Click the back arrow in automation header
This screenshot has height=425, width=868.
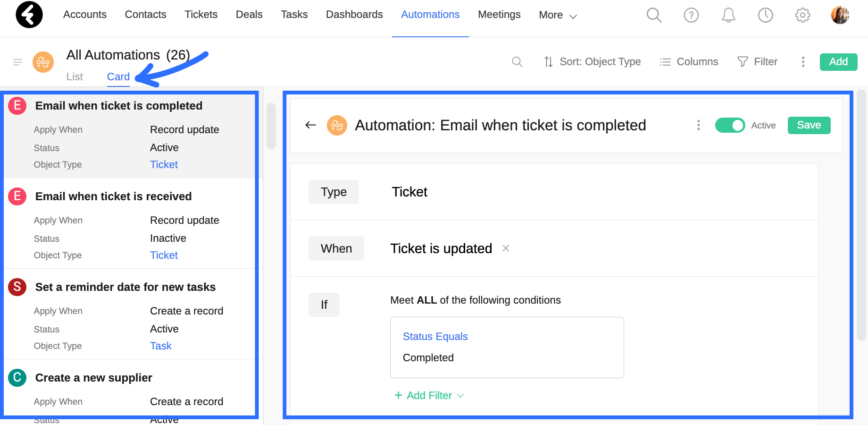310,125
